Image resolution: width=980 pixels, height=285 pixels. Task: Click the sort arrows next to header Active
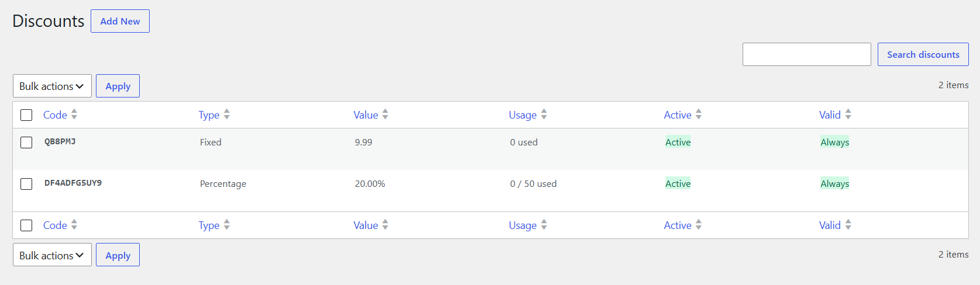tap(699, 114)
